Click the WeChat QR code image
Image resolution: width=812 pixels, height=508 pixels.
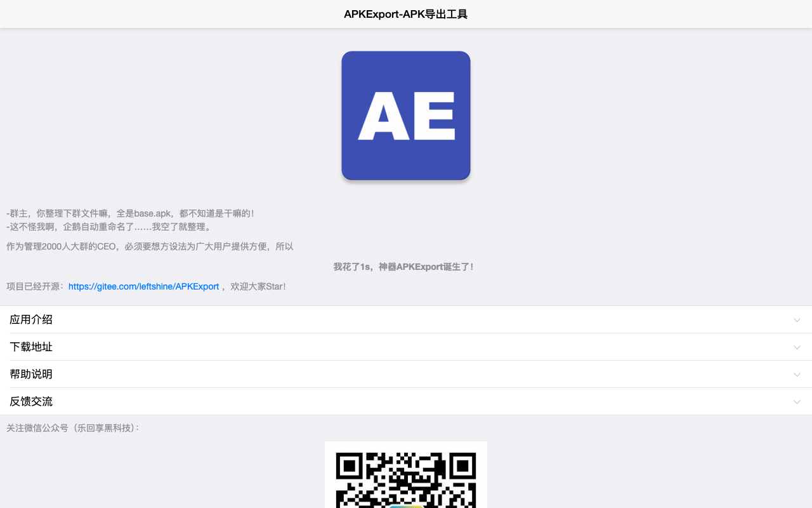406,474
